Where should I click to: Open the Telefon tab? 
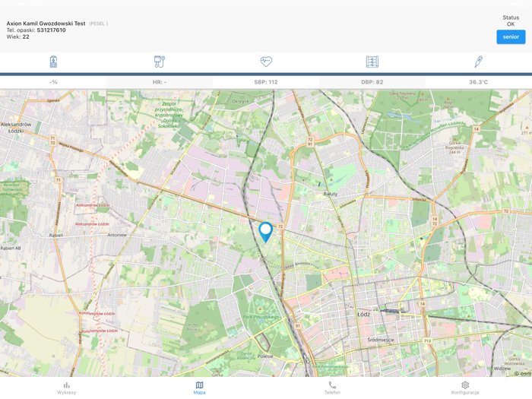click(332, 388)
